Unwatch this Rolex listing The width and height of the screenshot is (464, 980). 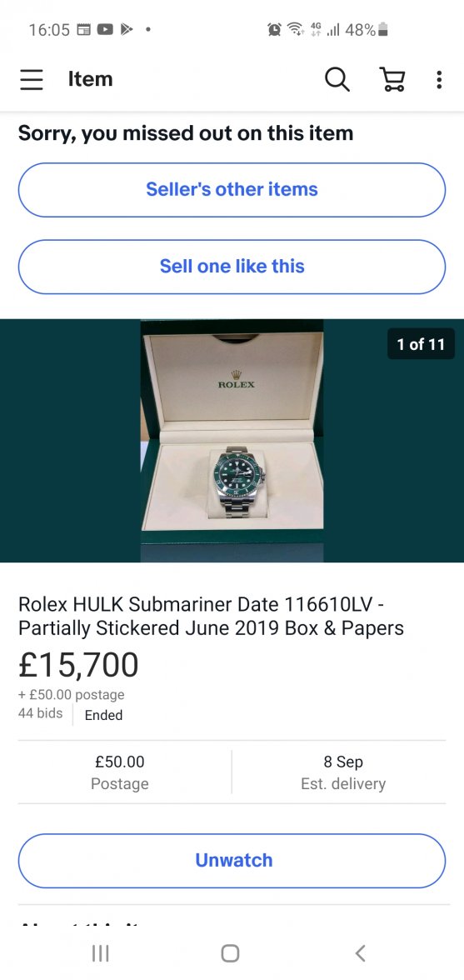click(232, 861)
